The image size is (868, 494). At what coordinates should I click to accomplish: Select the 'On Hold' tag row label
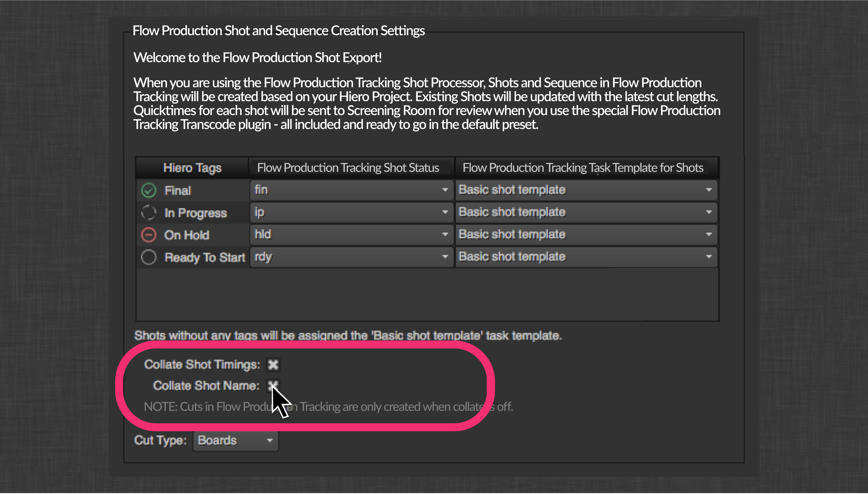[187, 235]
